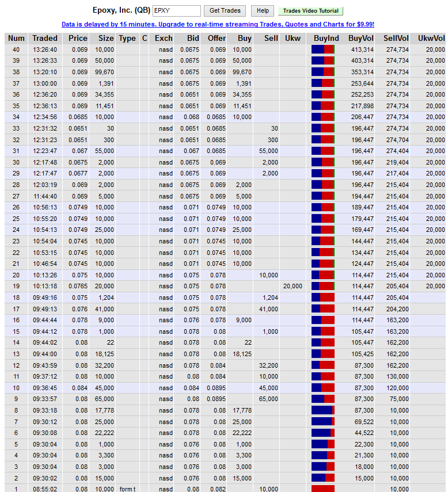Select the traded time 12:03:19
The width and height of the screenshot is (448, 492).
coord(45,185)
